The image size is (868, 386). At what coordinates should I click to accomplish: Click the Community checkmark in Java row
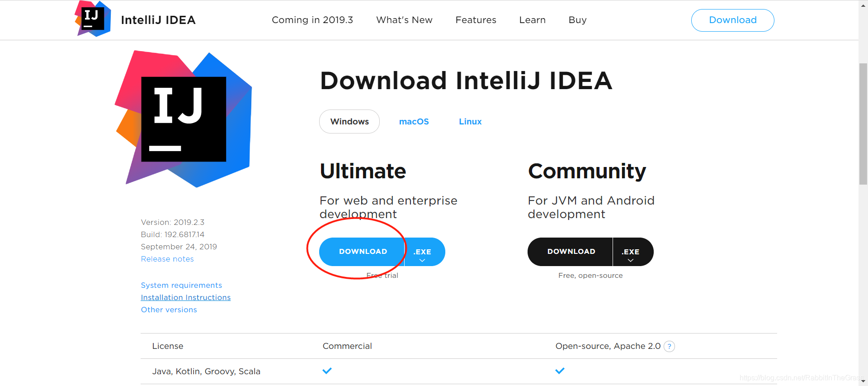[560, 371]
